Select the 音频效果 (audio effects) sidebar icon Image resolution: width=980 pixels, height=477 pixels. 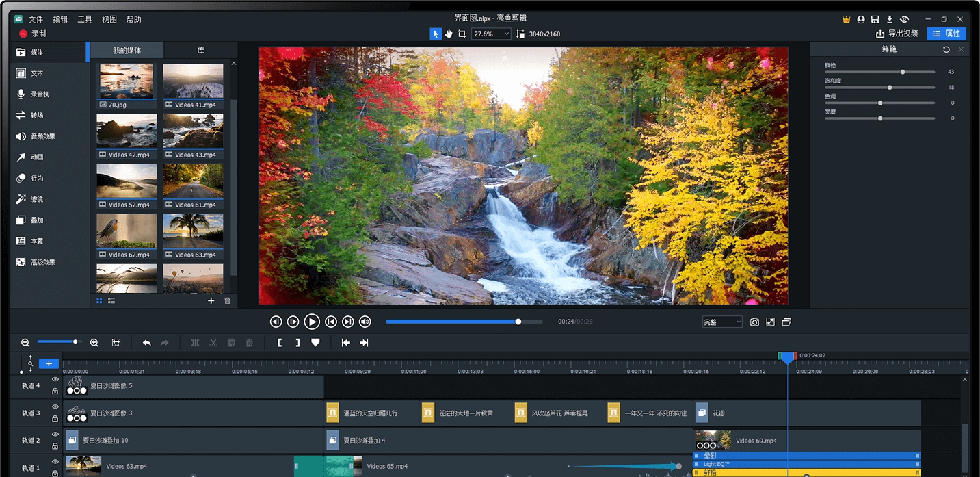(x=21, y=136)
